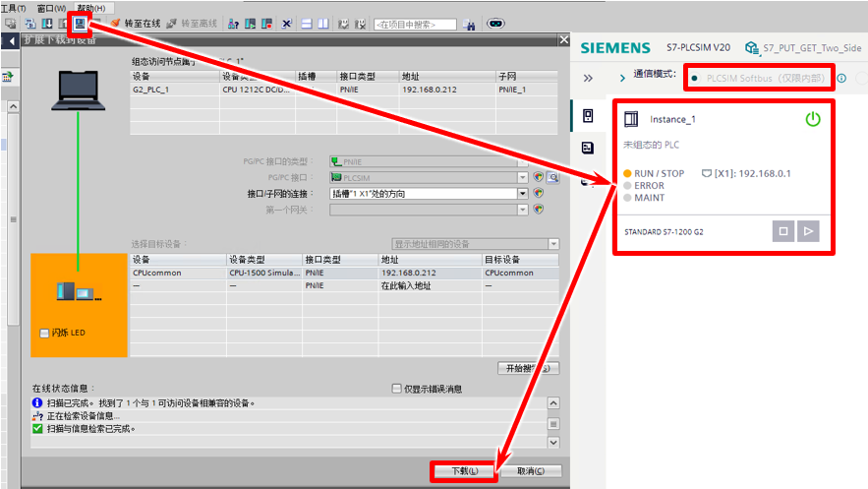
Task: Open the 帮助(H) menu
Action: tap(91, 8)
